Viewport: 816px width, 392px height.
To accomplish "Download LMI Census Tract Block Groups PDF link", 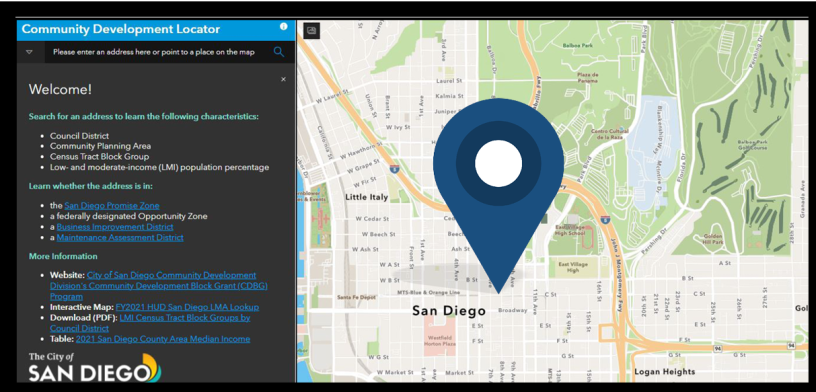I will click(150, 323).
